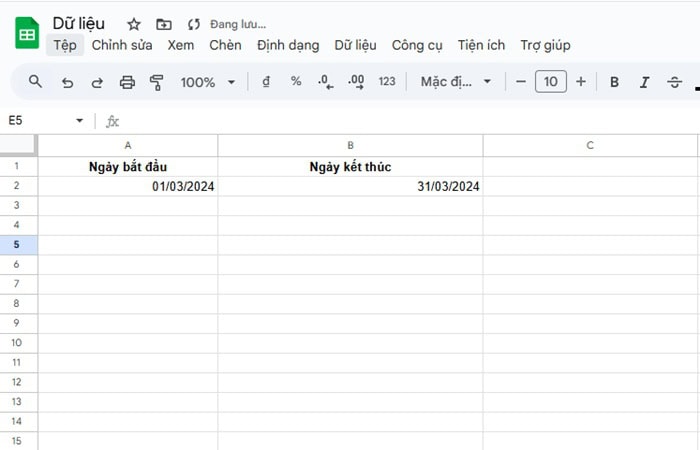Undo the last action

(x=67, y=82)
